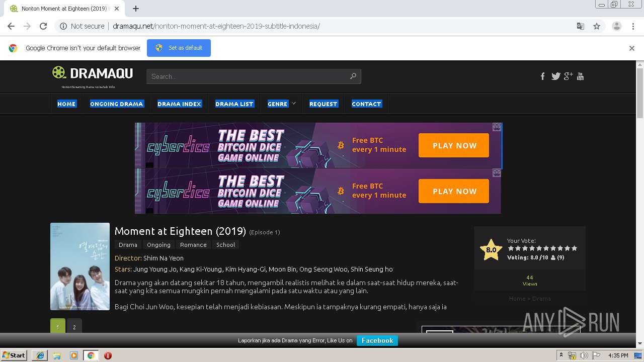This screenshot has width=644, height=362.
Task: Go back in browser history
Action: click(x=11, y=26)
